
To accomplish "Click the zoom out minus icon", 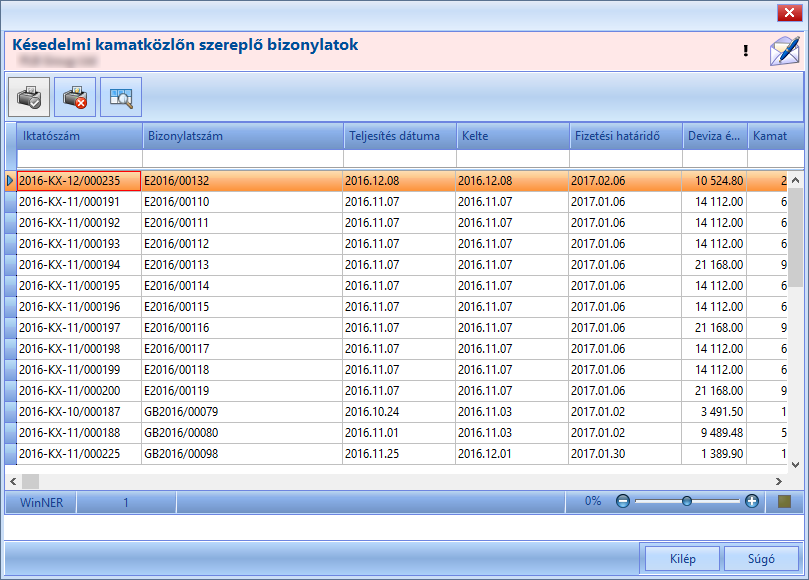I will [623, 501].
